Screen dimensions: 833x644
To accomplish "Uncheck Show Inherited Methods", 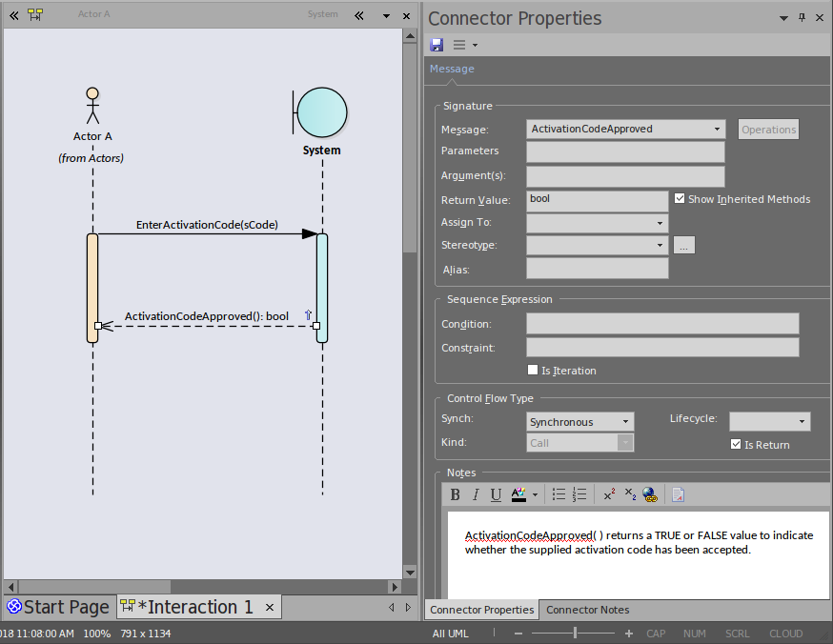I will [x=680, y=199].
